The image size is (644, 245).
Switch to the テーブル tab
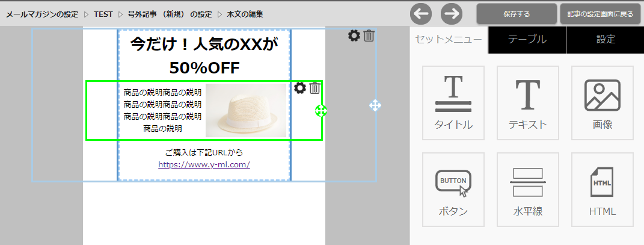point(527,40)
